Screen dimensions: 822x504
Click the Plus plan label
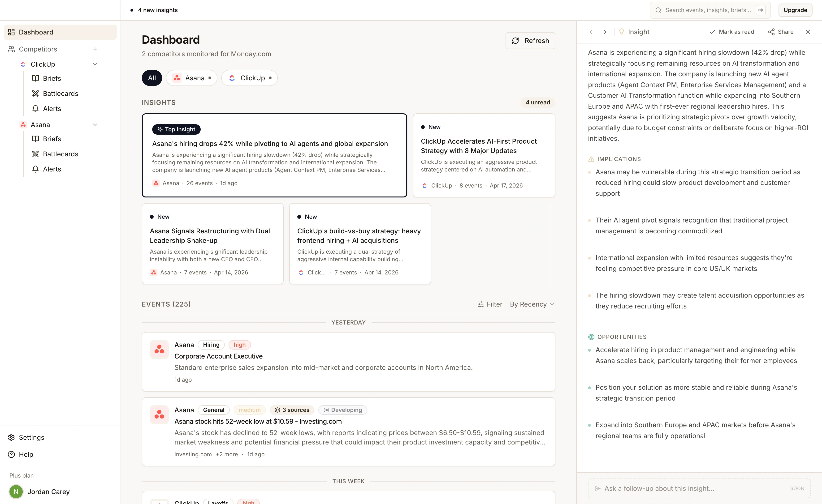(x=21, y=475)
